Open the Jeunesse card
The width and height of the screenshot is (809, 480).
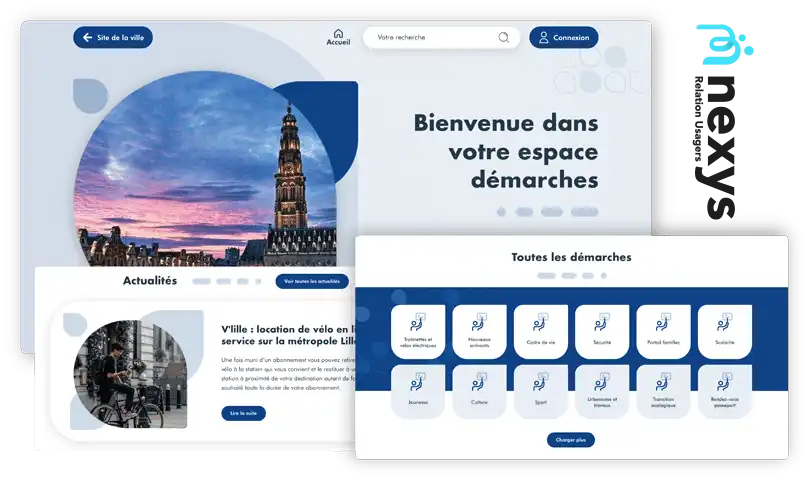418,391
